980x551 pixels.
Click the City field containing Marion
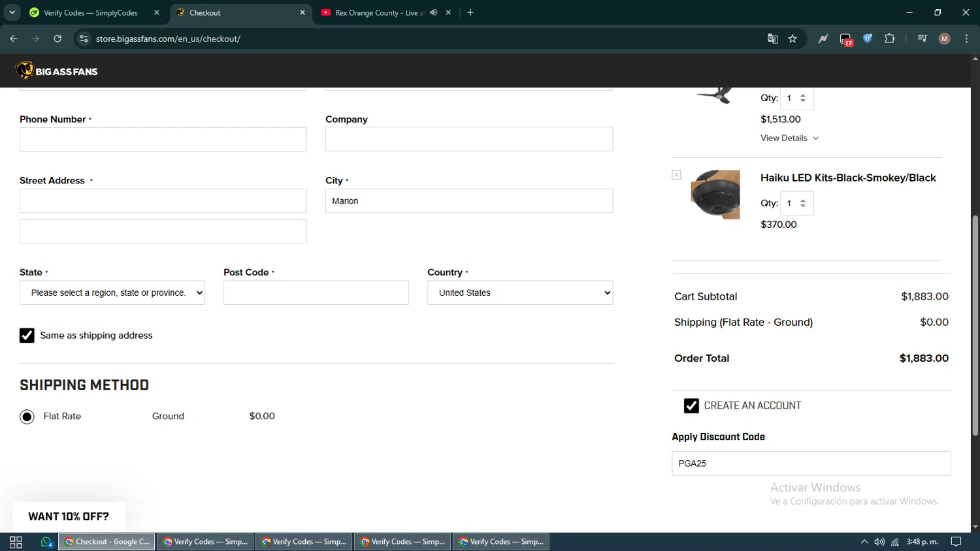469,201
